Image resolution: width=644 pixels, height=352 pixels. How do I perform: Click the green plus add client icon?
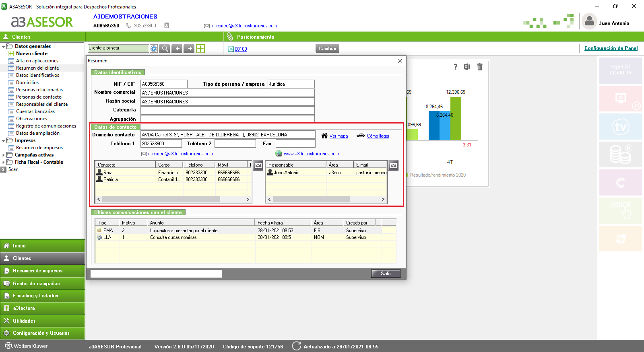point(200,49)
